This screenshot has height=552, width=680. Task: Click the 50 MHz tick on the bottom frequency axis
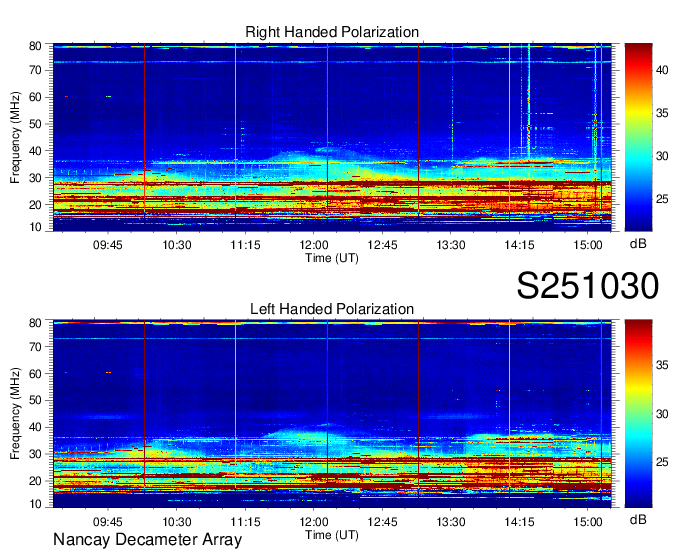34,400
